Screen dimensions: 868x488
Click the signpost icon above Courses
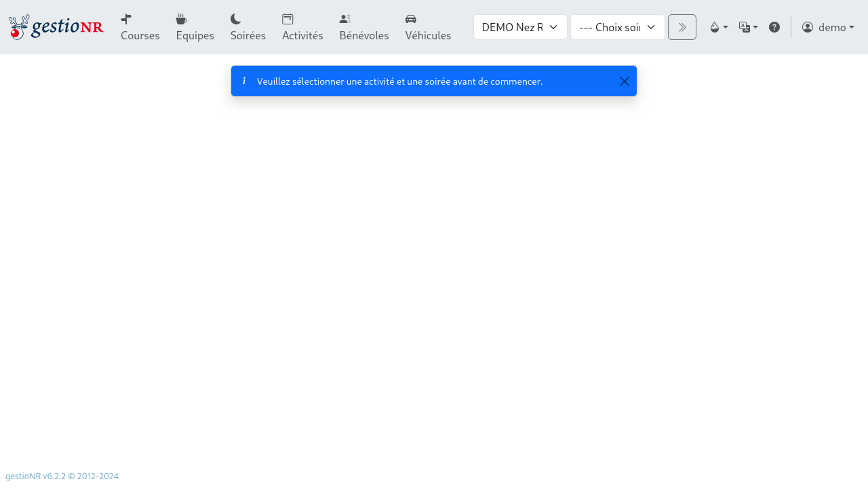126,19
